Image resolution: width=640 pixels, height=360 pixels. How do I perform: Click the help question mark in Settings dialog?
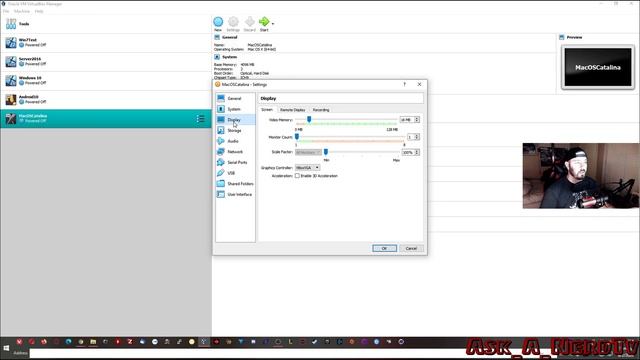coord(404,84)
